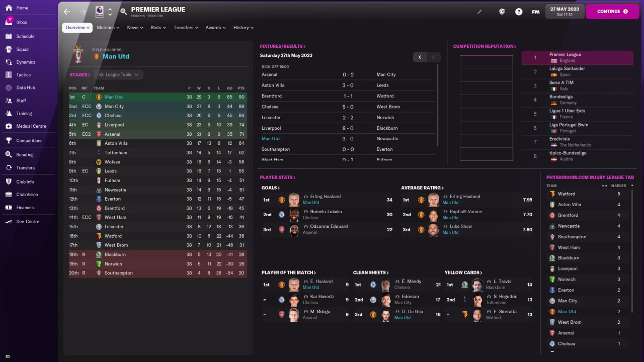Click Raphaël Varane's photo

click(x=433, y=215)
